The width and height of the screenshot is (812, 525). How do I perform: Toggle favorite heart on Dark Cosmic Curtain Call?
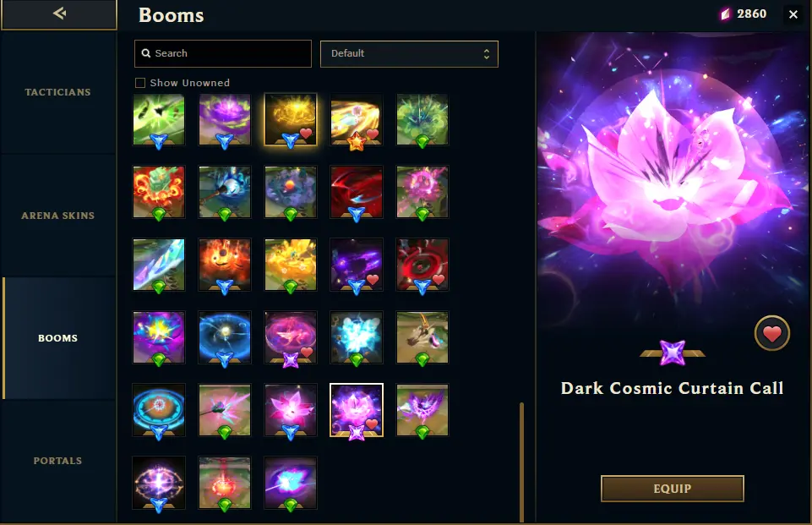pyautogui.click(x=771, y=333)
